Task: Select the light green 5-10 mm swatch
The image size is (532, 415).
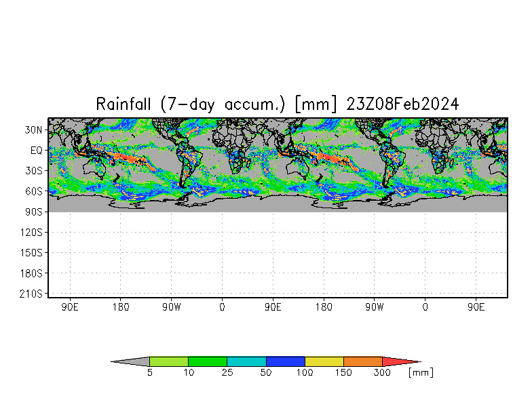Action: (169, 361)
